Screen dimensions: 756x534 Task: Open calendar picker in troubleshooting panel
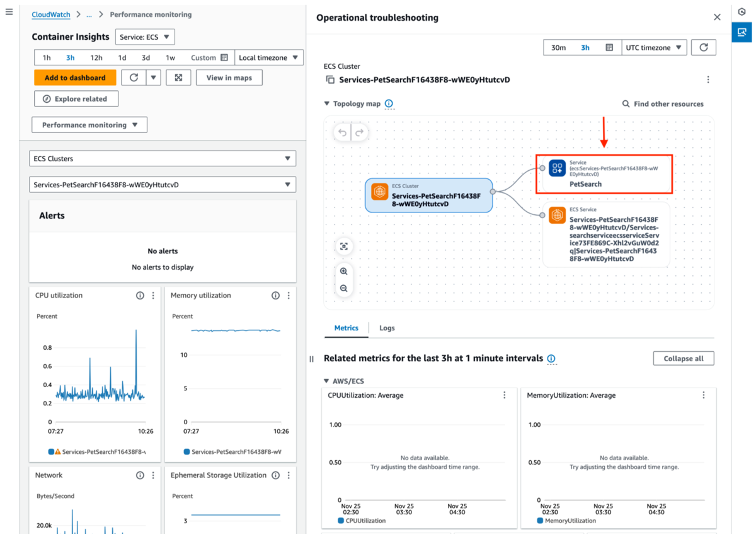tap(609, 47)
